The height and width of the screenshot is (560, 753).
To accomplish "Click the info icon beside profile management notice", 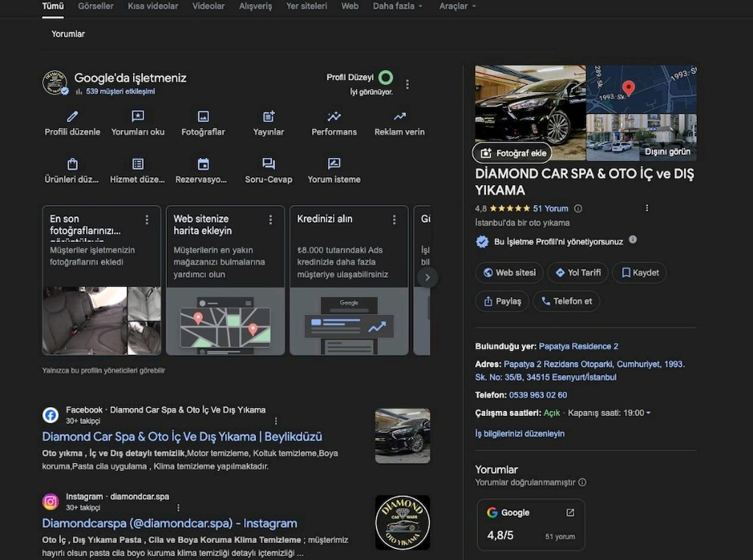I will tap(633, 240).
